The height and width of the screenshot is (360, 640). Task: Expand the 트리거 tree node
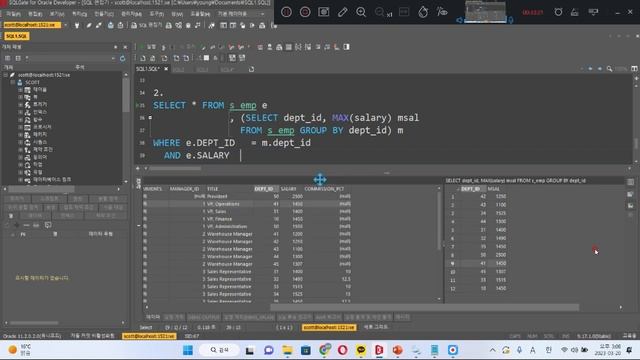[x=20, y=104]
